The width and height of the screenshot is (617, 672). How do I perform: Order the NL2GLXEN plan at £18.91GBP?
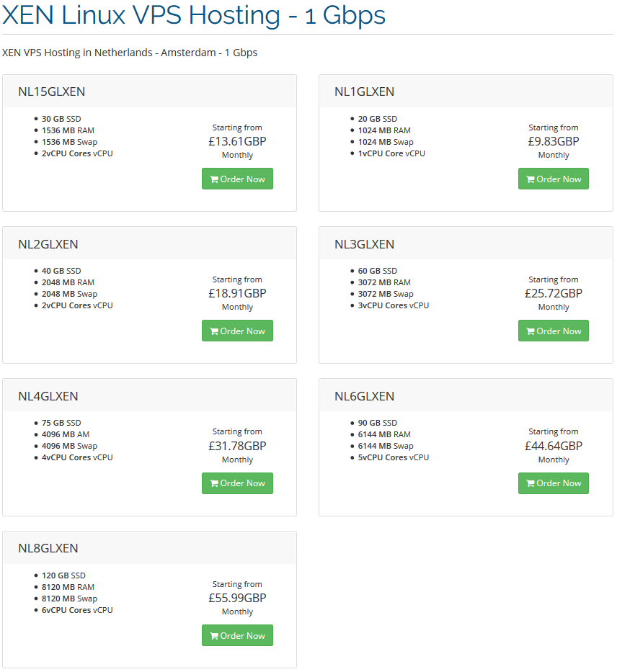tap(237, 331)
